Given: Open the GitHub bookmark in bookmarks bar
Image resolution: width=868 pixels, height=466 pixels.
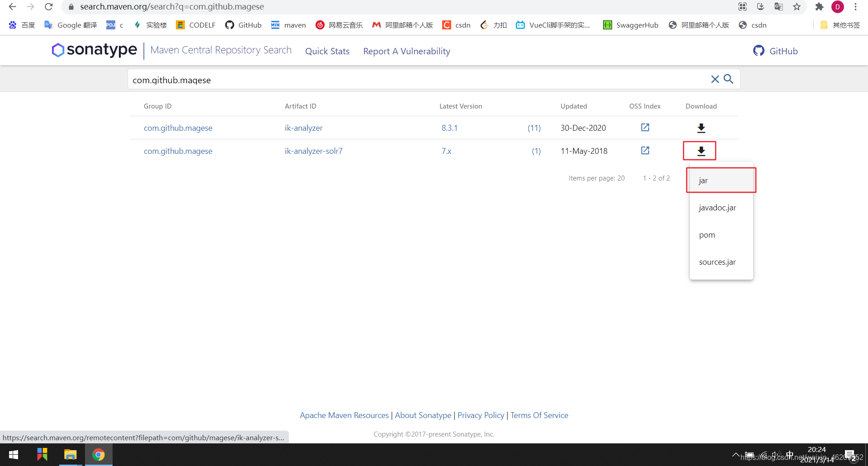Looking at the screenshot, I should [x=243, y=25].
